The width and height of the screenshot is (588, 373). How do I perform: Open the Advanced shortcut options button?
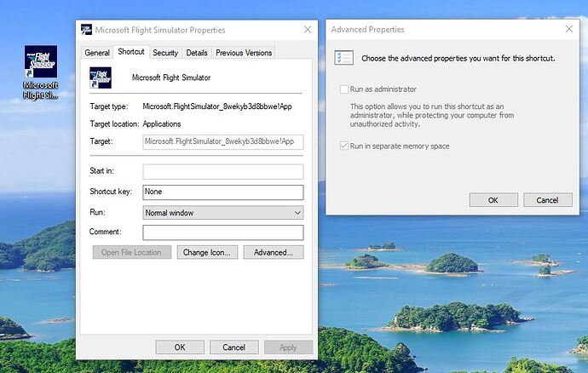[x=273, y=253]
